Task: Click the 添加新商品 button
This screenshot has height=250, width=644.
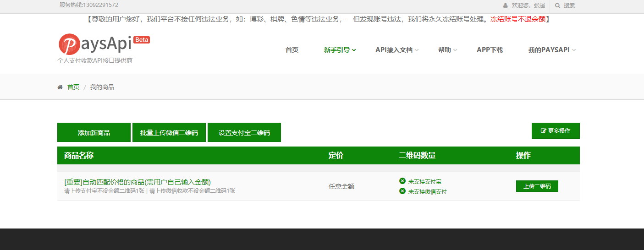Action: point(94,132)
